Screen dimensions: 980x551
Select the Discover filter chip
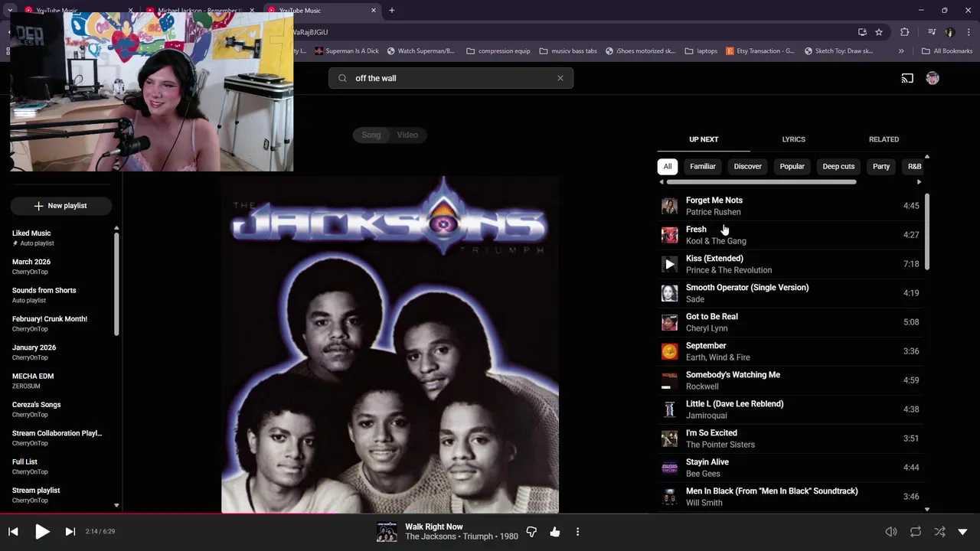(748, 166)
